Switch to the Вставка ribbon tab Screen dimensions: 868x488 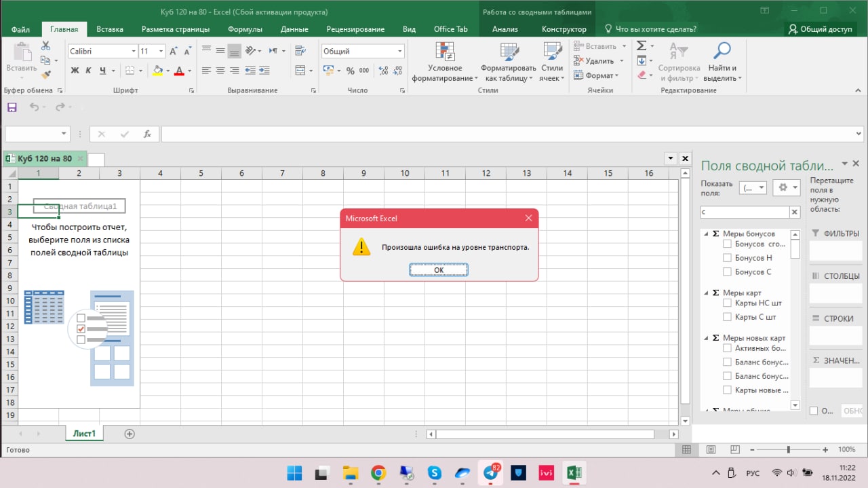[x=110, y=29]
